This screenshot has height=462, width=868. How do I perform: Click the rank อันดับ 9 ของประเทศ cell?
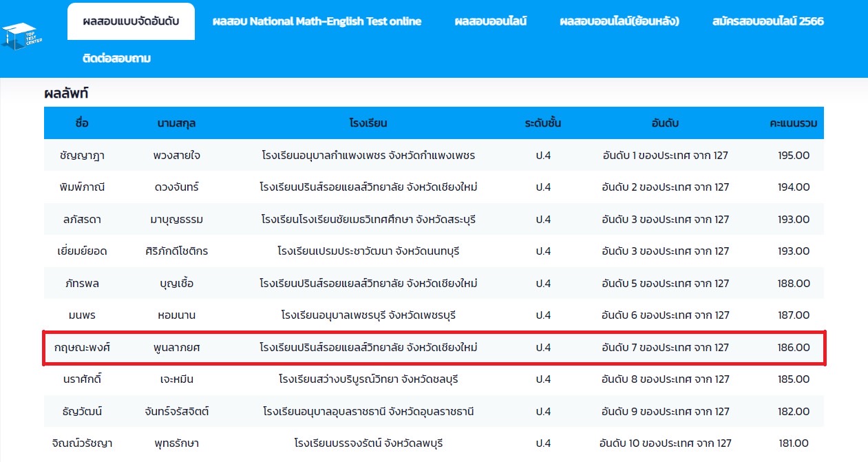pos(665,412)
